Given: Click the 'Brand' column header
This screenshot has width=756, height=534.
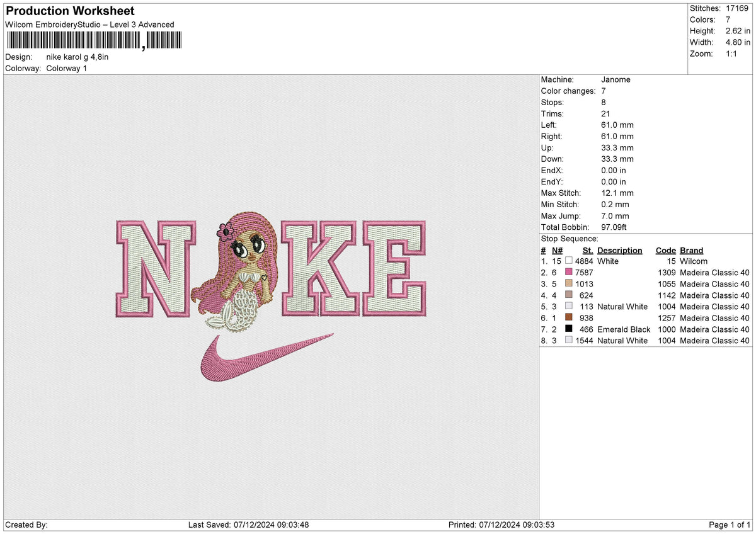Looking at the screenshot, I should point(692,250).
